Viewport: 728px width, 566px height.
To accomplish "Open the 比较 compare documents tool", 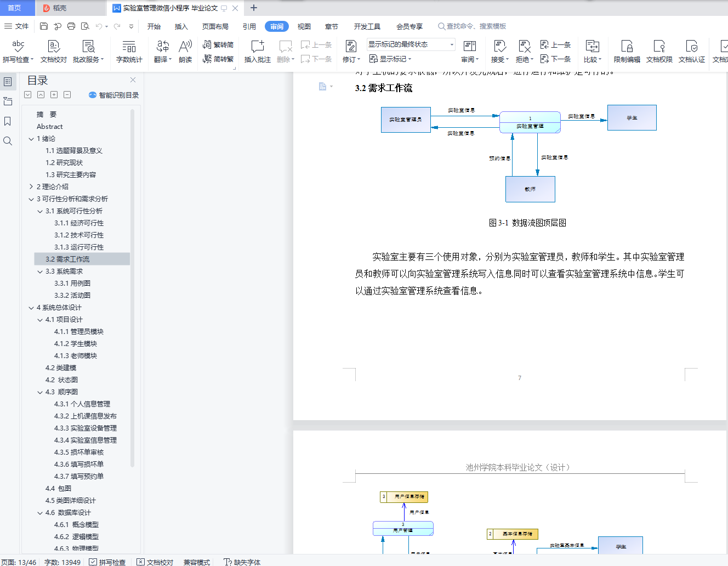I will pos(593,51).
